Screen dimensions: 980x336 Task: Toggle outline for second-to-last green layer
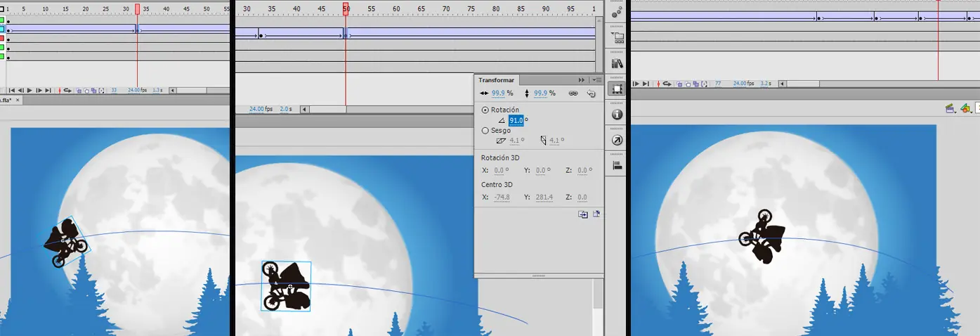pyautogui.click(x=2, y=47)
